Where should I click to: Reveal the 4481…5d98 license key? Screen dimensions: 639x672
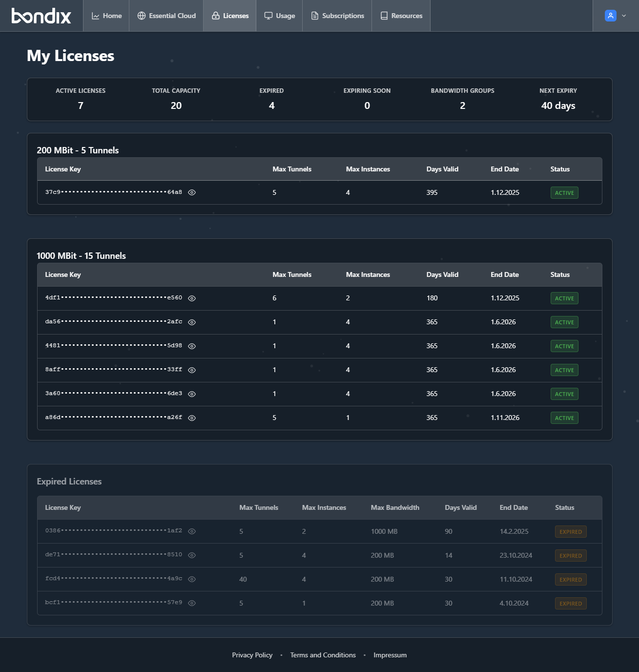pyautogui.click(x=192, y=346)
